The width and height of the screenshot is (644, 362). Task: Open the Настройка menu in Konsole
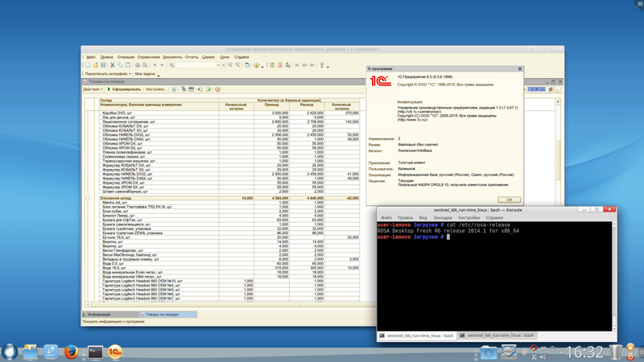(469, 217)
